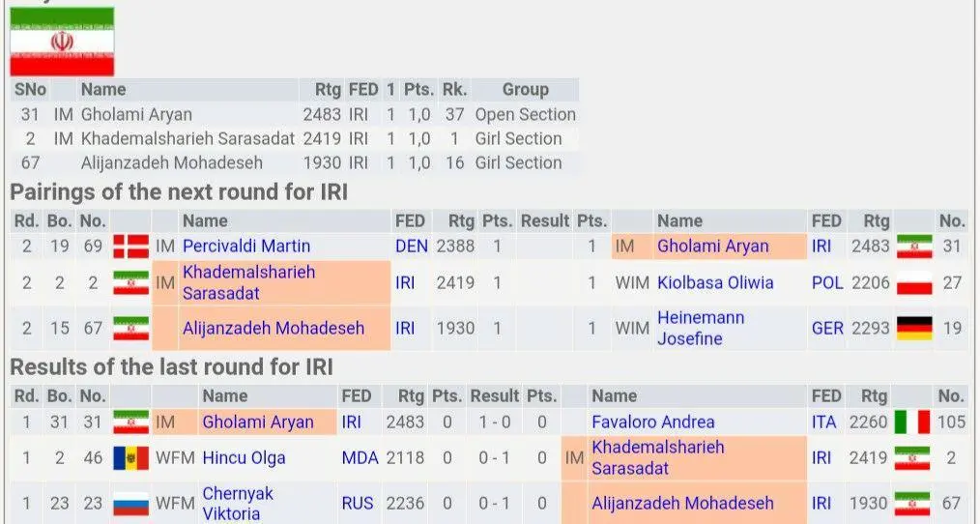This screenshot has height=524, width=980.
Task: Click the Group column header
Action: pos(525,89)
